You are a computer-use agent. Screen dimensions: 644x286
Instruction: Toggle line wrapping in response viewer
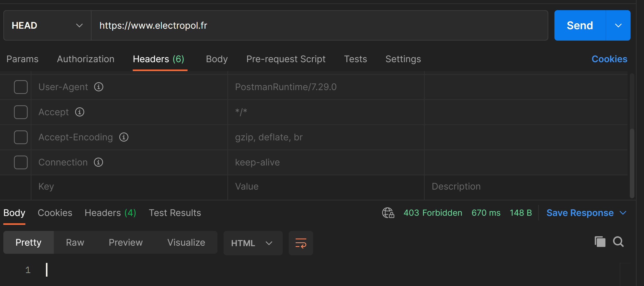pyautogui.click(x=301, y=243)
